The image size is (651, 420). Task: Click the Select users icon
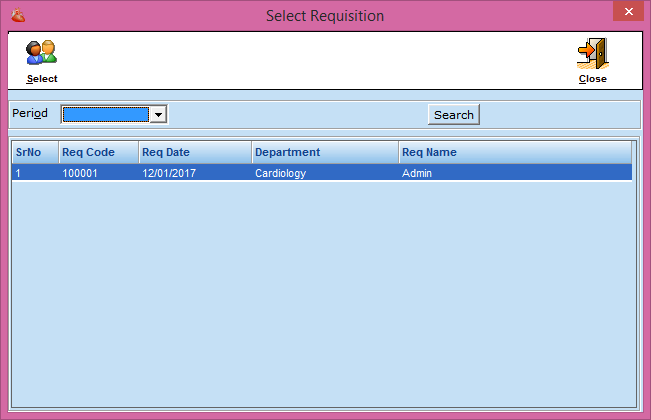41,53
